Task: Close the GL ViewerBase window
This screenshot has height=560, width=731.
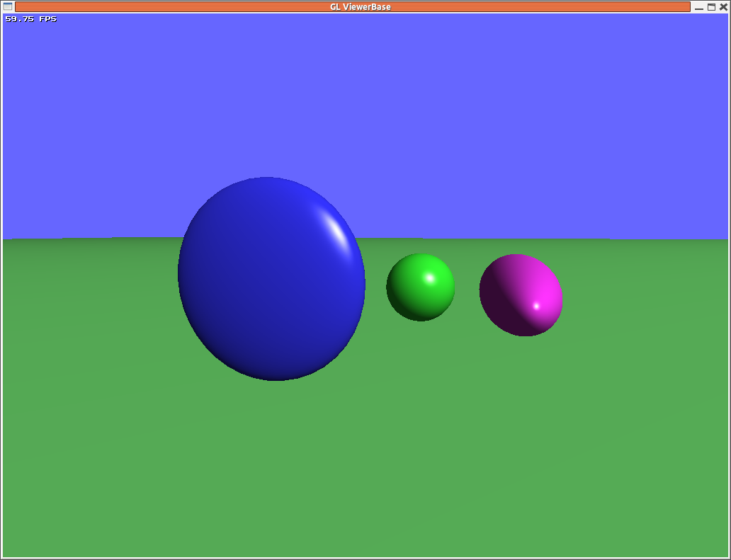Action: click(723, 7)
